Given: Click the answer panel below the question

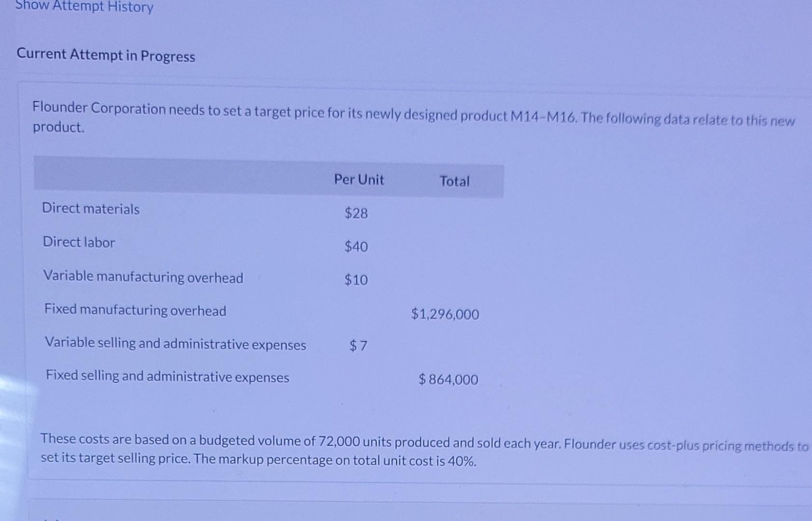Looking at the screenshot, I should click(x=420, y=510).
